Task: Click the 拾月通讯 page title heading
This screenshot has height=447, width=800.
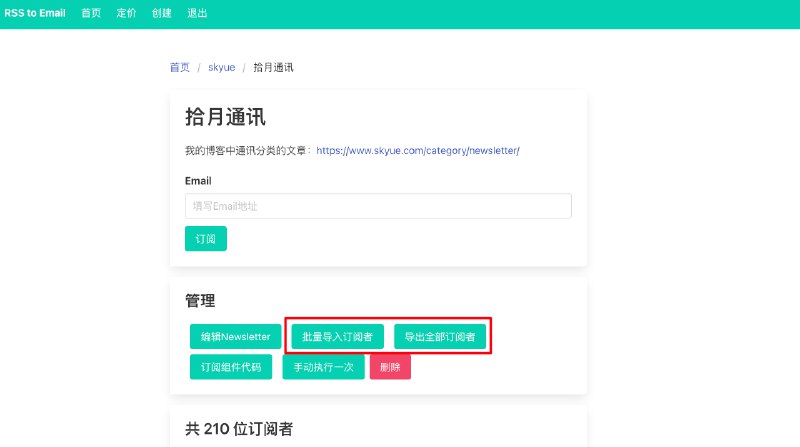Action: point(225,117)
